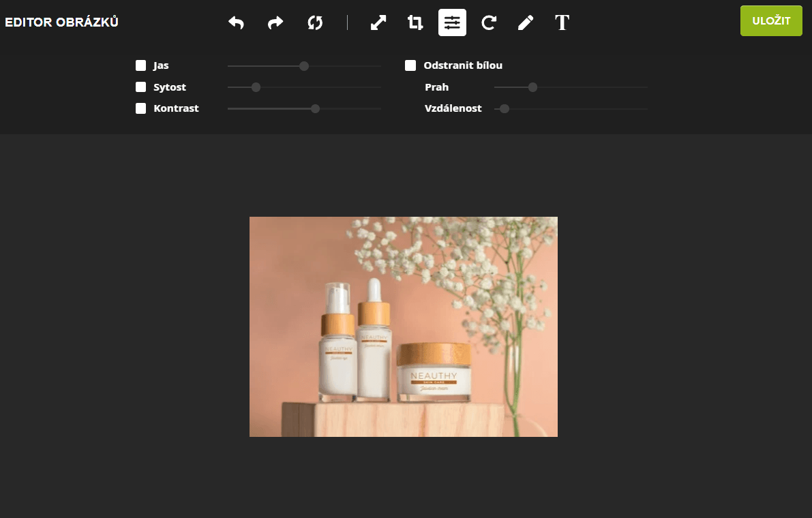Select the crop tool
The height and width of the screenshot is (518, 812).
(415, 22)
